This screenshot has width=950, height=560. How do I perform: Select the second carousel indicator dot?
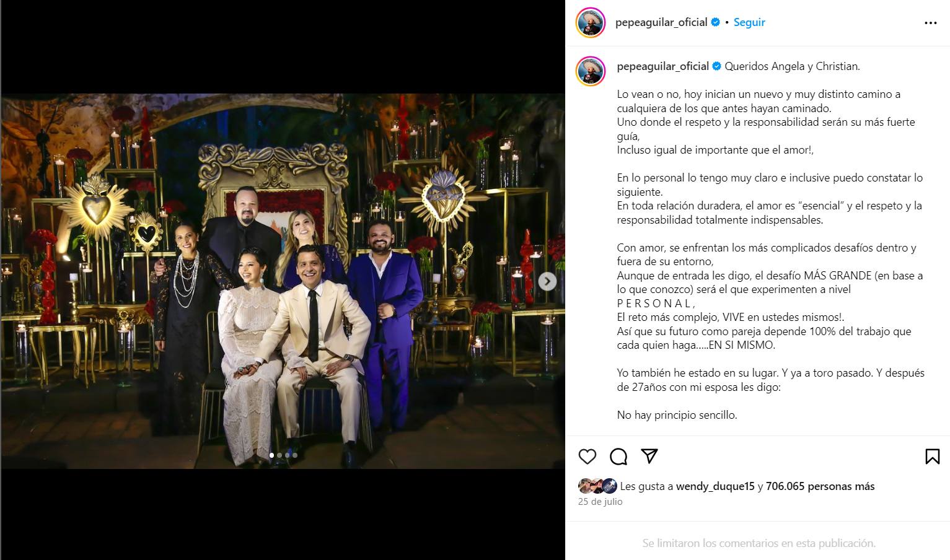[279, 455]
